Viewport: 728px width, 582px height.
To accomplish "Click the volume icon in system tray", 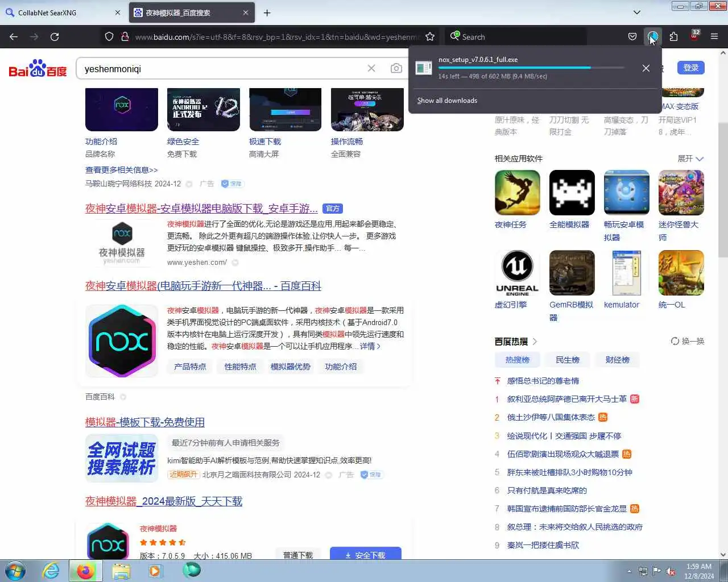I will pos(671,571).
